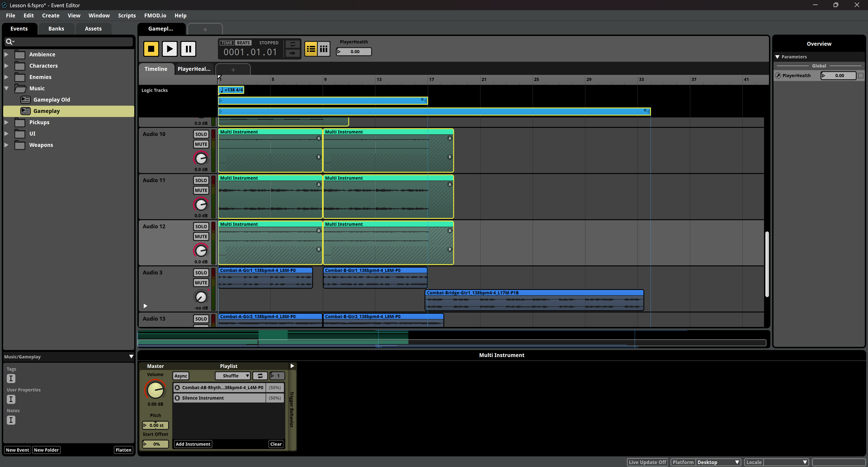Click the Tags edit icon
This screenshot has height=467, width=868.
[11, 378]
